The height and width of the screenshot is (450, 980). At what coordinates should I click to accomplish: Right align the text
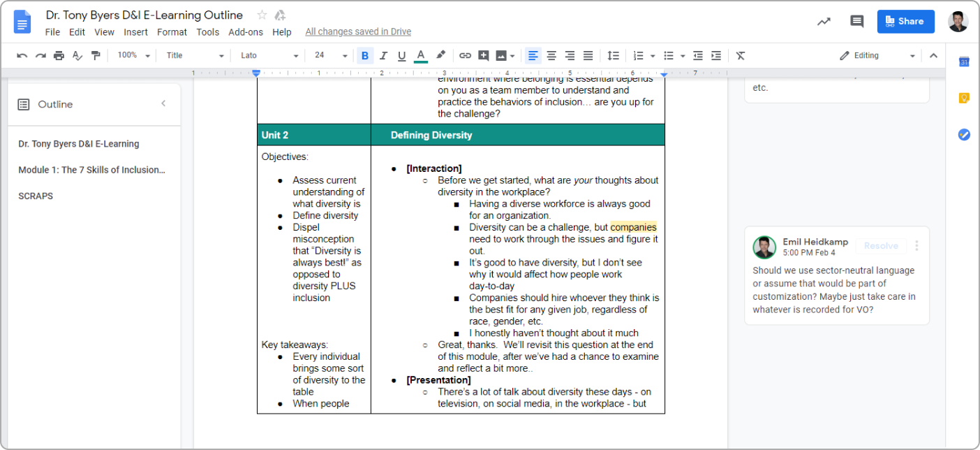pyautogui.click(x=570, y=56)
